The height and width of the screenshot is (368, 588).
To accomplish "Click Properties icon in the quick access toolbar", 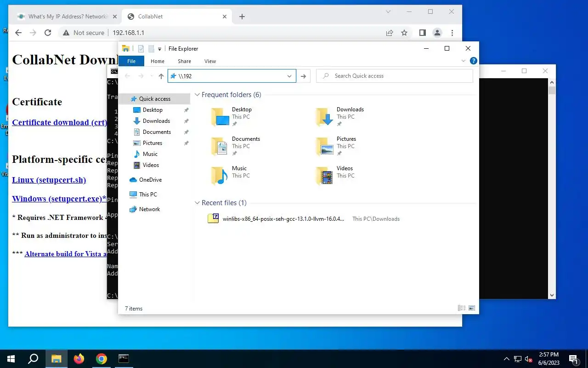I will pos(141,49).
